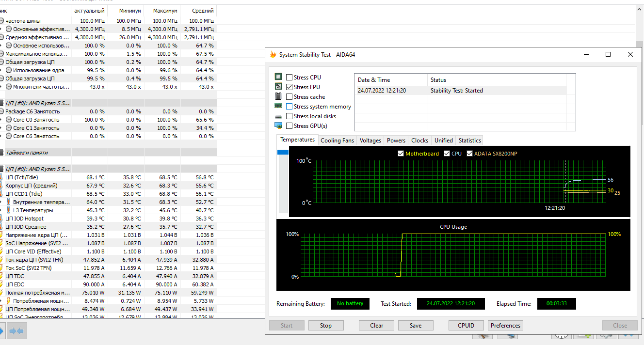This screenshot has height=345, width=644.
Task: Click the memory module icon beside Stress system memory
Action: [278, 106]
